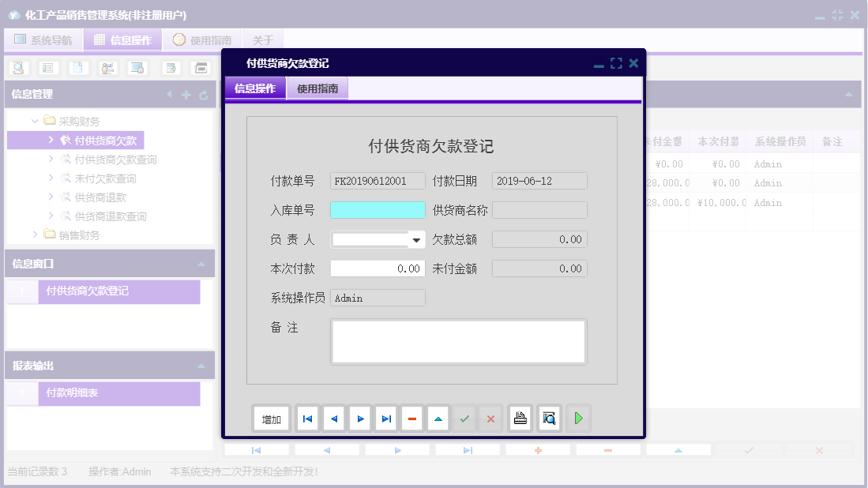This screenshot has width=868, height=488.
Task: Click the highlighted 入库单号 input field
Action: tap(378, 209)
